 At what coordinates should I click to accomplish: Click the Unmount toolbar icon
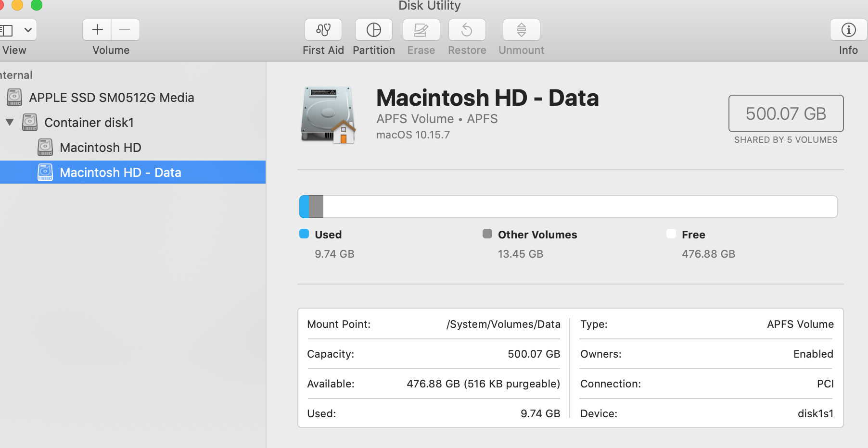coord(522,30)
